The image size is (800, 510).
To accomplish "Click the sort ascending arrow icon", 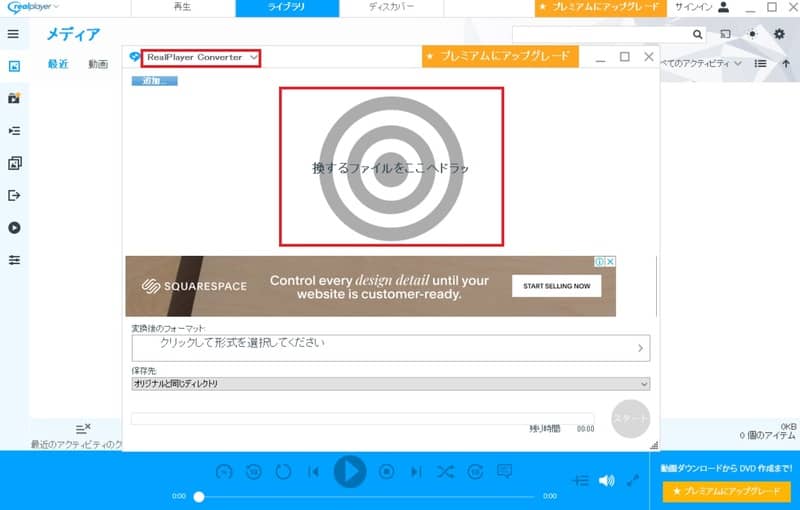I will (x=786, y=64).
